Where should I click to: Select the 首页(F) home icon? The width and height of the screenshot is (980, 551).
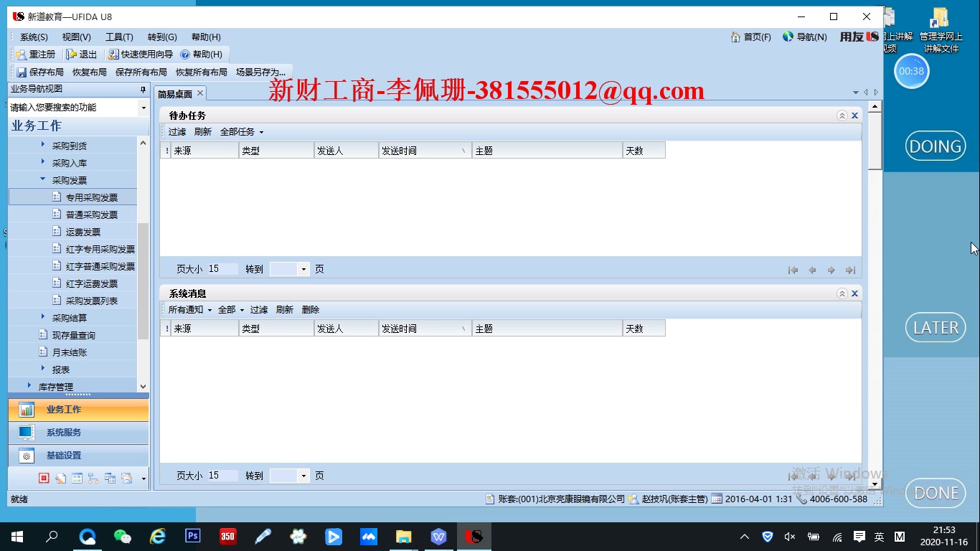click(x=750, y=37)
